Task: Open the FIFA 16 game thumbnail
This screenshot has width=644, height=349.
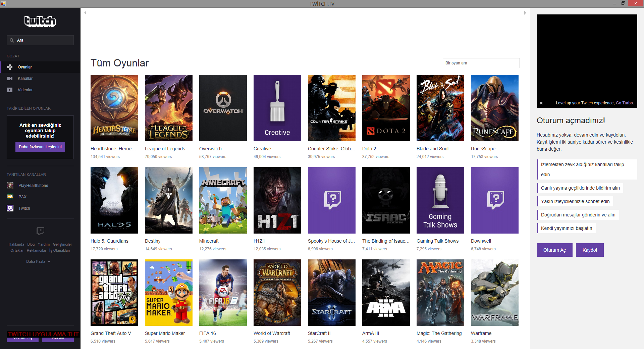Action: 223,293
